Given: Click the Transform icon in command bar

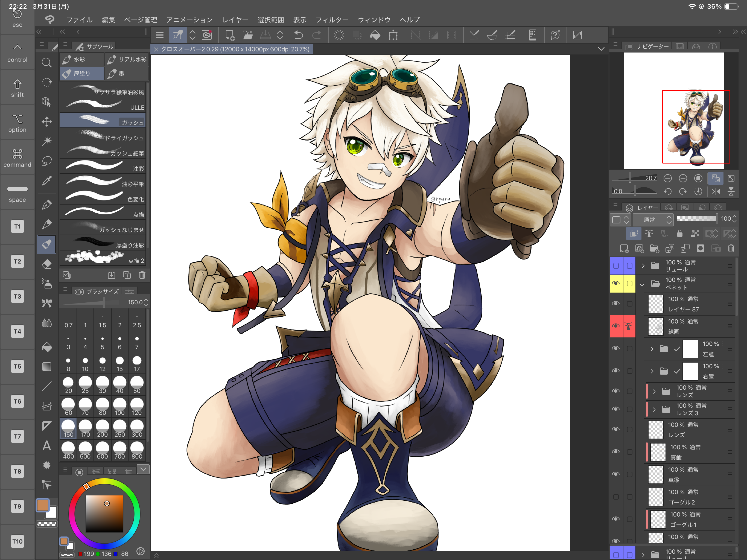Looking at the screenshot, I should coord(393,35).
